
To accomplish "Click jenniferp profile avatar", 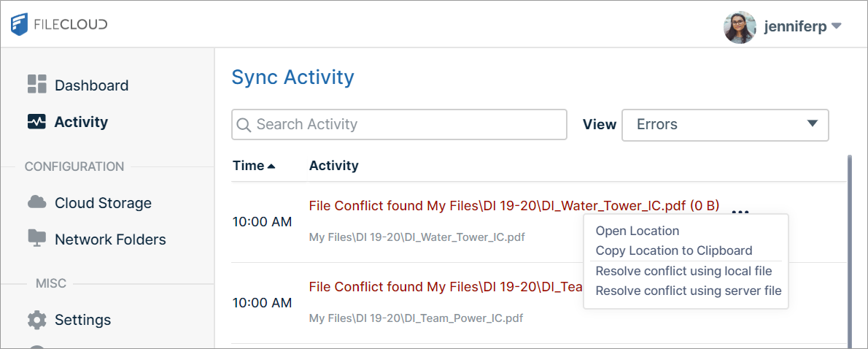I will tap(740, 27).
